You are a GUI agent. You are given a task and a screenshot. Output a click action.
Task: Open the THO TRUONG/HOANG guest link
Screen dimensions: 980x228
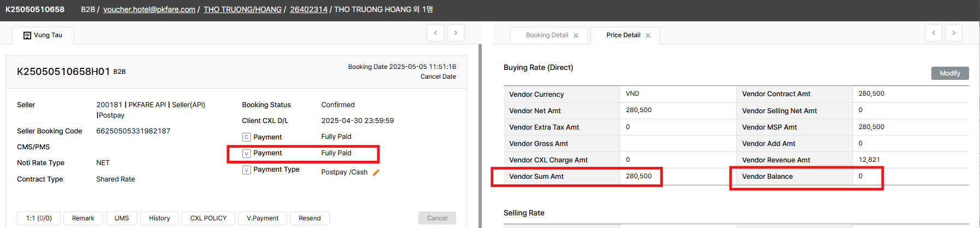[243, 10]
